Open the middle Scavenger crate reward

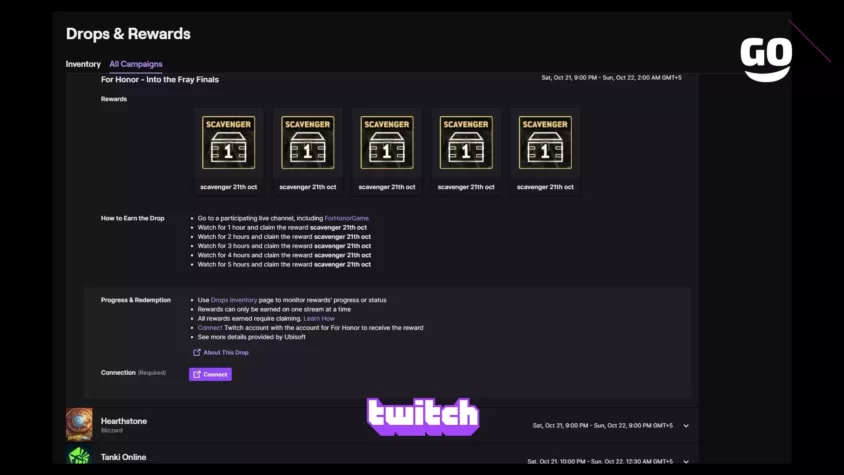point(386,143)
